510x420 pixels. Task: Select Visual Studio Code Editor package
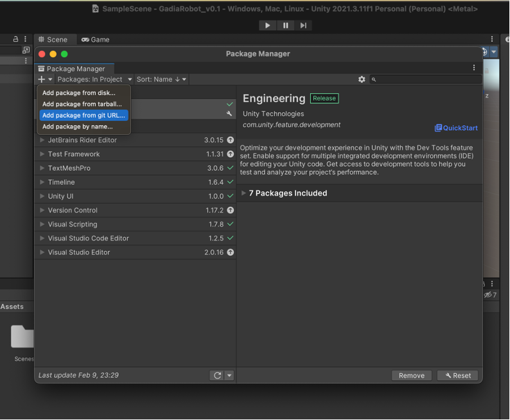[135, 238]
